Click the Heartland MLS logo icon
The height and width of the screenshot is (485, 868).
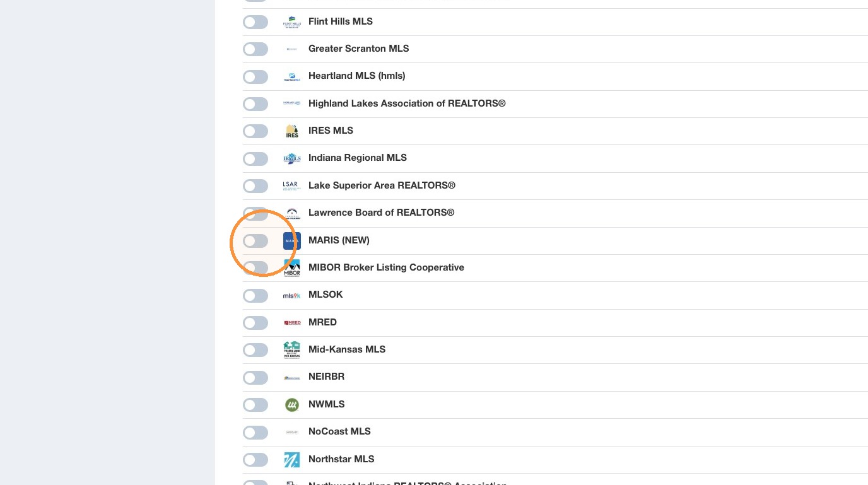click(292, 76)
